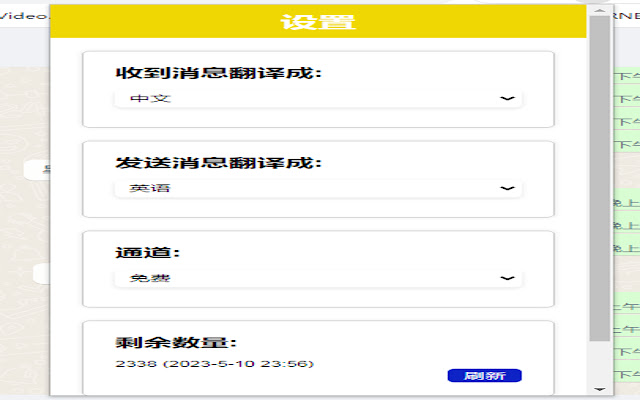Click the topmost green chat message at right edge
640x400 pixels.
pyautogui.click(x=627, y=76)
